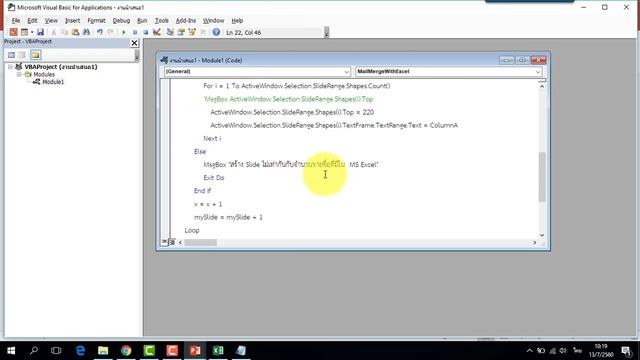640x360 pixels.
Task: Click horizontal scroll right arrow in code window
Action: tap(535, 242)
